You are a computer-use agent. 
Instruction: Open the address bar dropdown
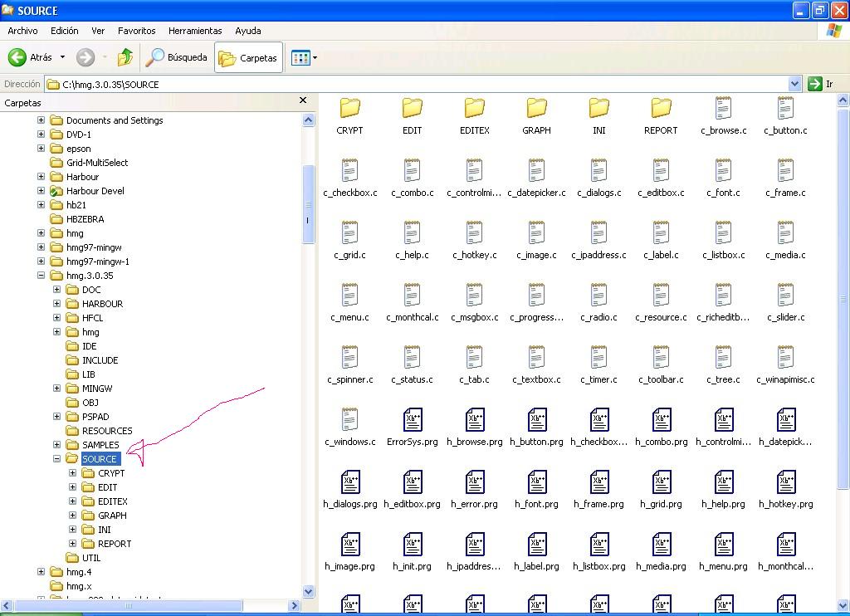(x=793, y=83)
